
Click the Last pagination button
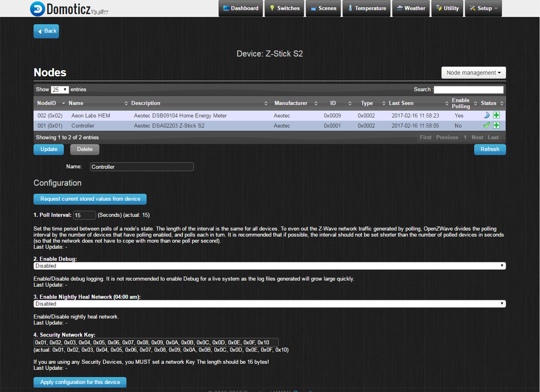(x=493, y=138)
